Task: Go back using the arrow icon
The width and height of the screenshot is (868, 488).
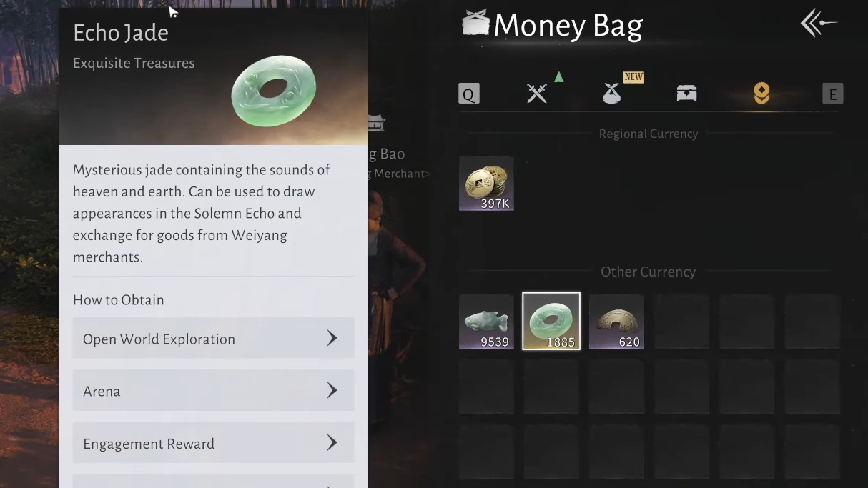Action: point(819,24)
